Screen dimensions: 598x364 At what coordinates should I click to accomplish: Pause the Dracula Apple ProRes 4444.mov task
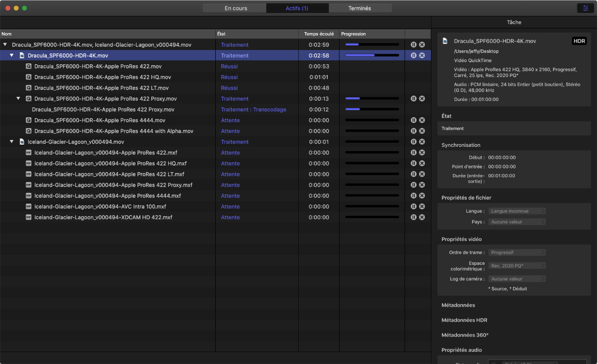pos(414,120)
